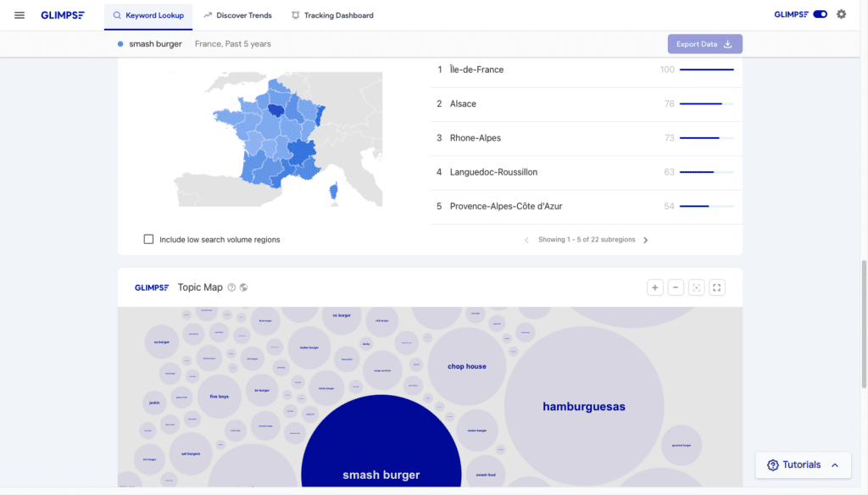Click Glimpse logo beside Topic Map

point(152,287)
